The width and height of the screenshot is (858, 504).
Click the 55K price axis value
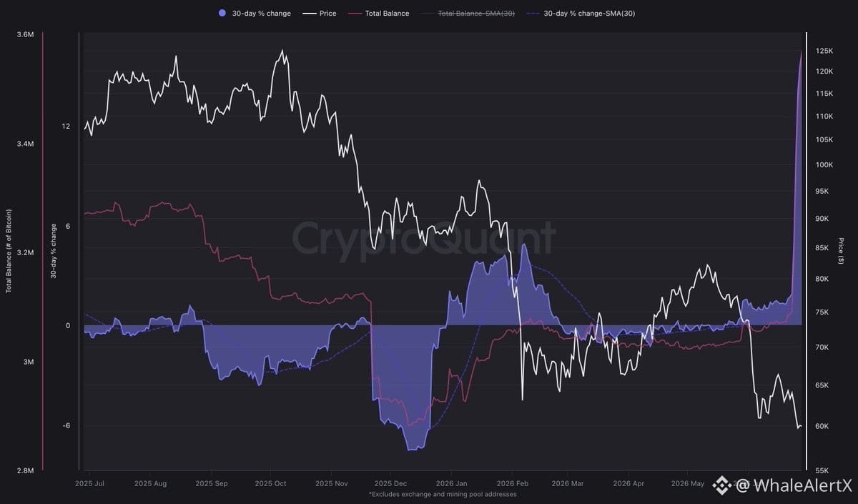click(x=822, y=470)
